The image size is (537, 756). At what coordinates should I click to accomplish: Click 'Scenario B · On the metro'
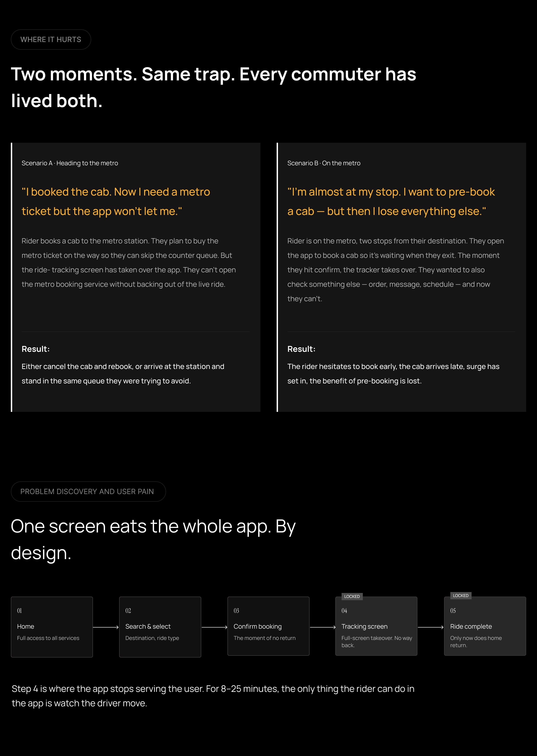coord(324,163)
